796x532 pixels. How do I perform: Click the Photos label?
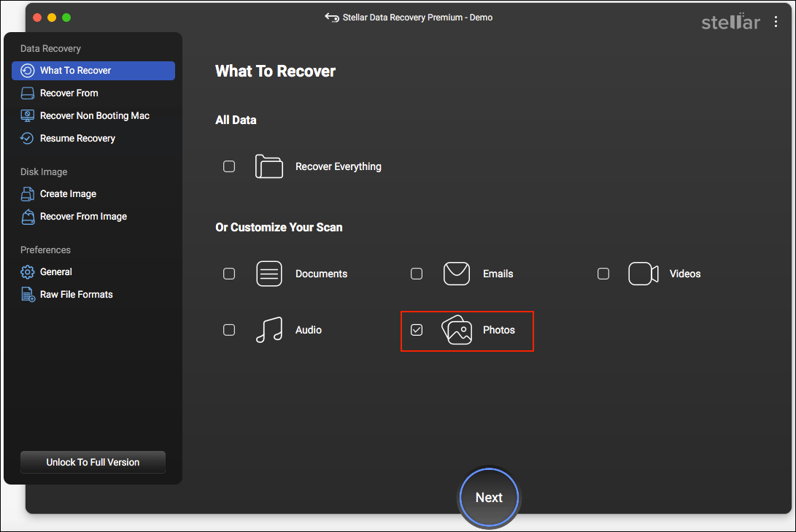(x=498, y=330)
